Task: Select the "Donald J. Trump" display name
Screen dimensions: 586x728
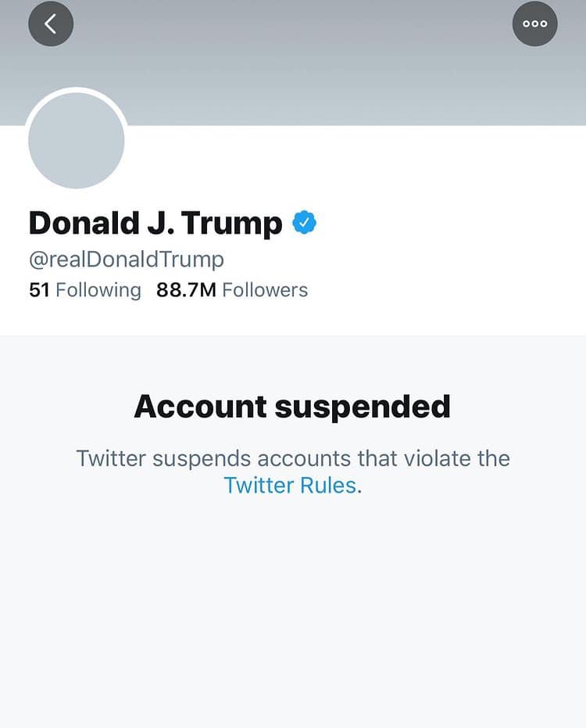Action: click(155, 224)
